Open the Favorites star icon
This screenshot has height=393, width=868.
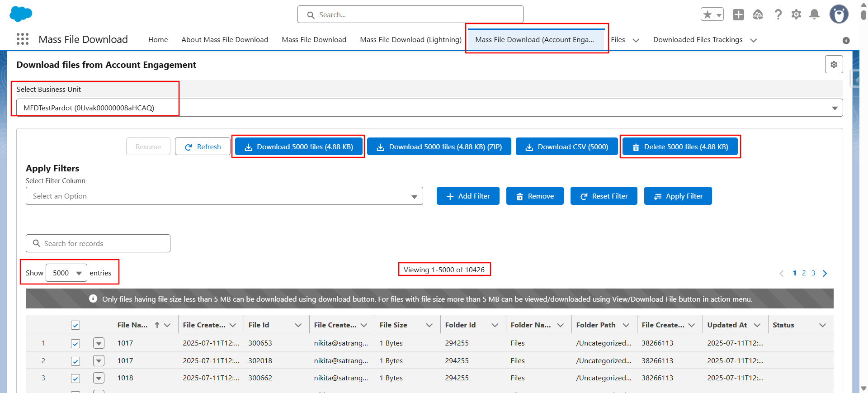708,14
